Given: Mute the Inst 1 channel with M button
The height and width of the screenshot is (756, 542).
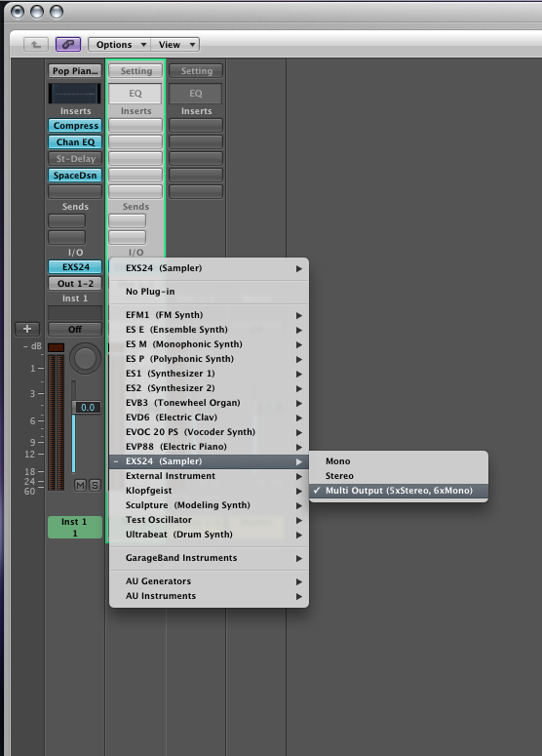Looking at the screenshot, I should tap(81, 485).
